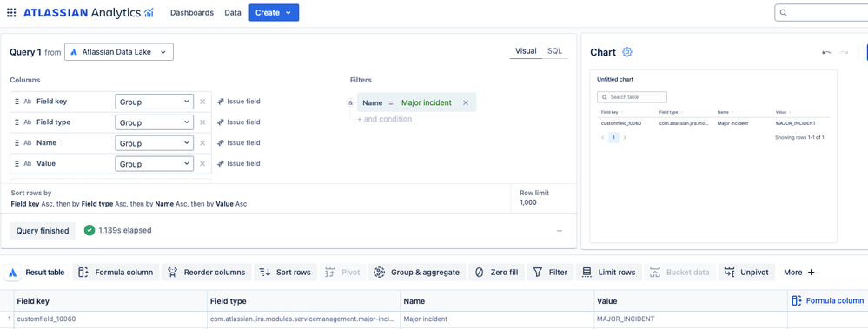Open the Dashboards menu

point(191,13)
